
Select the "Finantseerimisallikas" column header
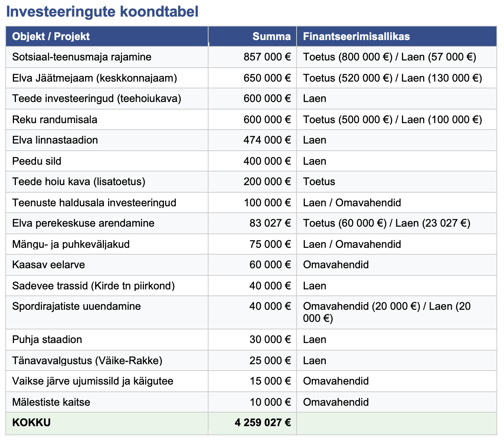click(356, 36)
